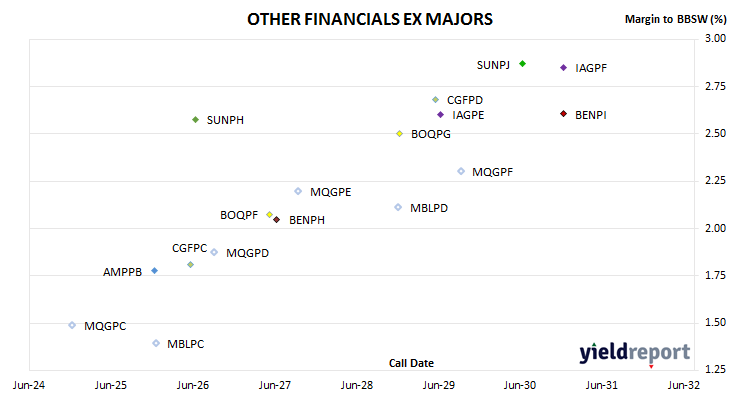Click the MBLPC data point marker

pos(156,343)
